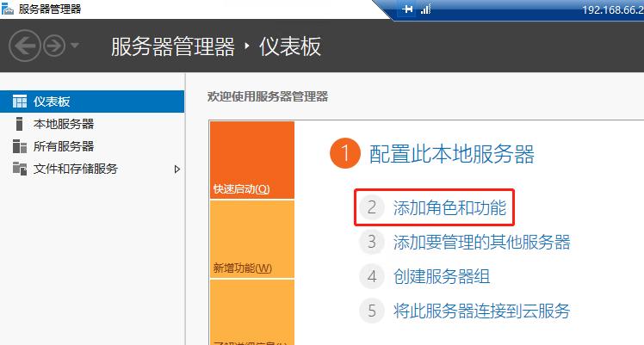Click the 本地服务器 sidebar icon

(x=19, y=124)
